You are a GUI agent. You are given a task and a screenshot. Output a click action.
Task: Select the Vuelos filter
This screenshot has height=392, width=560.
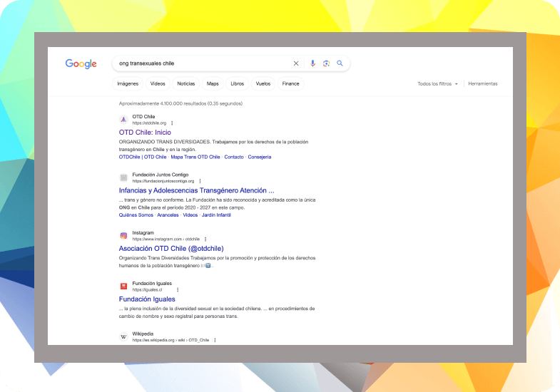pos(263,84)
